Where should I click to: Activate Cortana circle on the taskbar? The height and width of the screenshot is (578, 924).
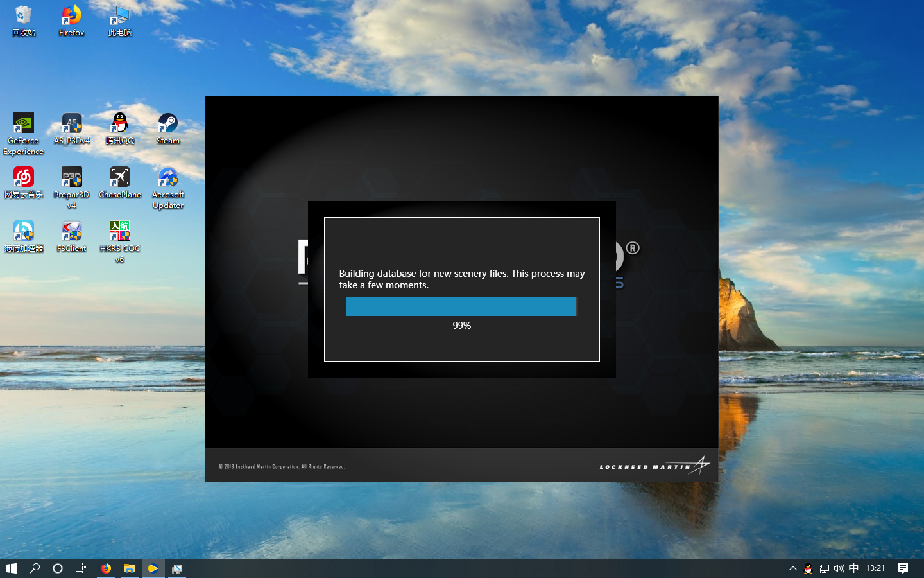point(58,568)
